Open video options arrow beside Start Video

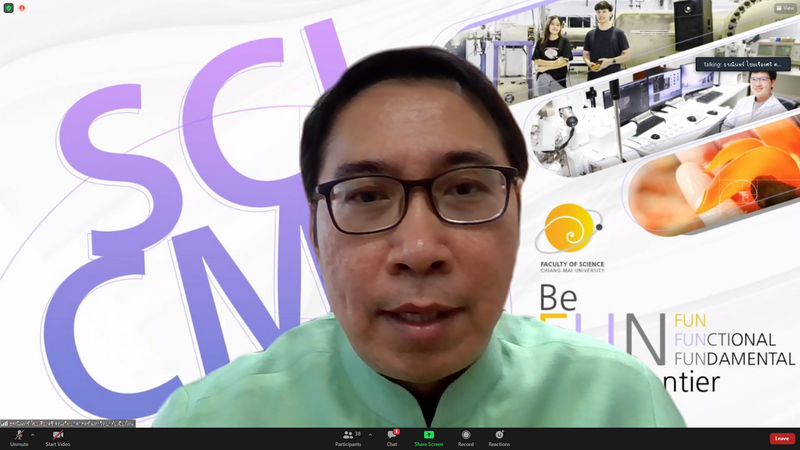click(72, 435)
